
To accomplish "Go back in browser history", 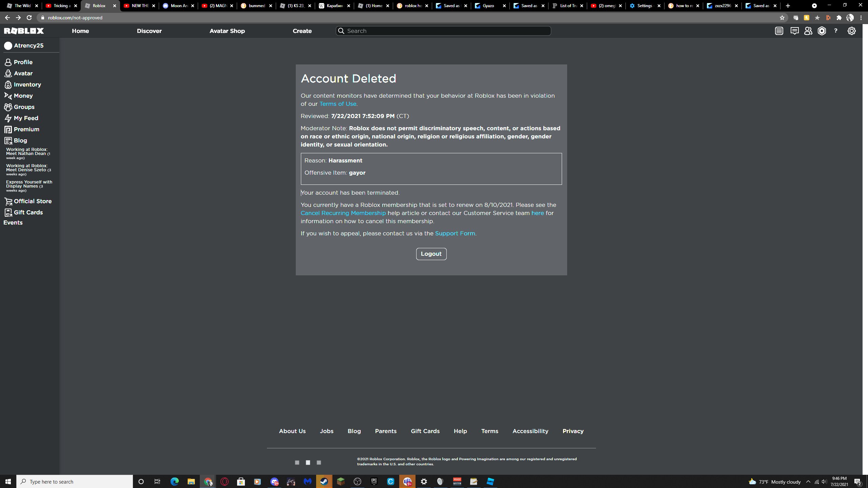I will [x=7, y=18].
